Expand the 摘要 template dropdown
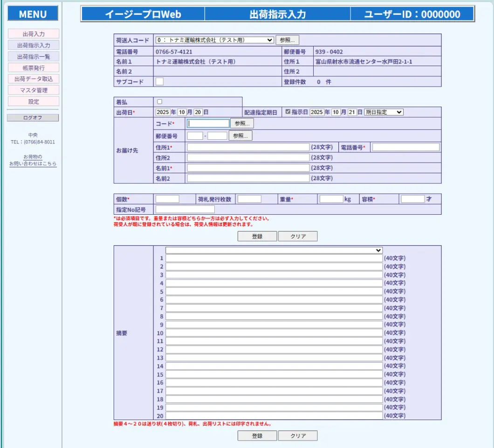The width and height of the screenshot is (494, 448). coord(274,250)
